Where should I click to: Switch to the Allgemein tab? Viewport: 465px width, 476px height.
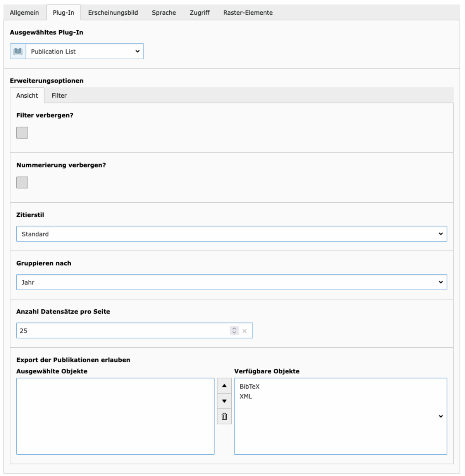click(x=24, y=12)
